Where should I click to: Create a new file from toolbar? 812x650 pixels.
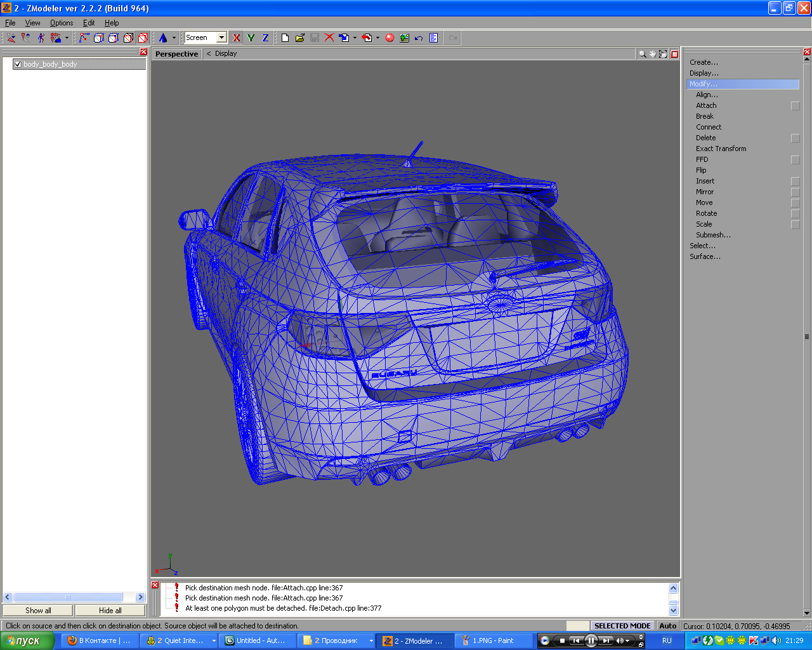pyautogui.click(x=285, y=38)
